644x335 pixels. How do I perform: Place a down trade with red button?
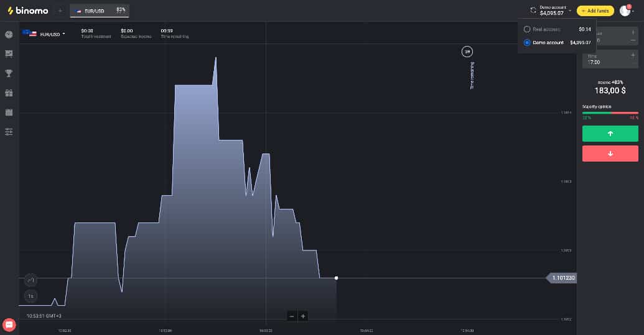tap(610, 154)
